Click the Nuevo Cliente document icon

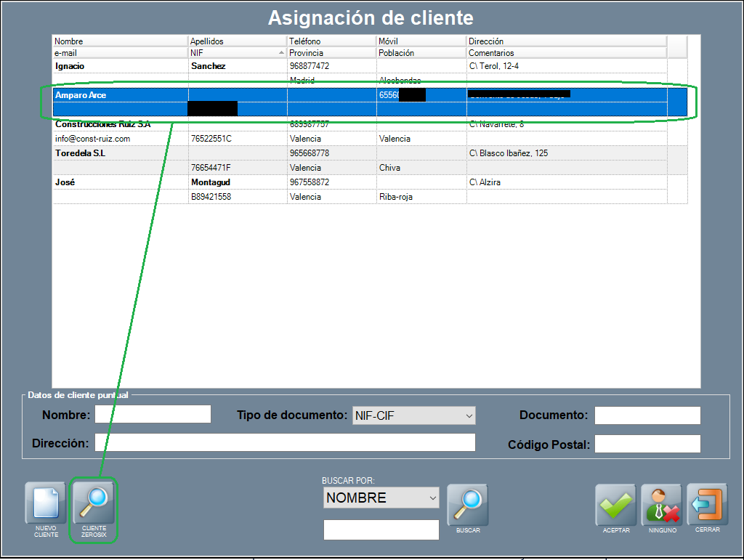click(46, 503)
